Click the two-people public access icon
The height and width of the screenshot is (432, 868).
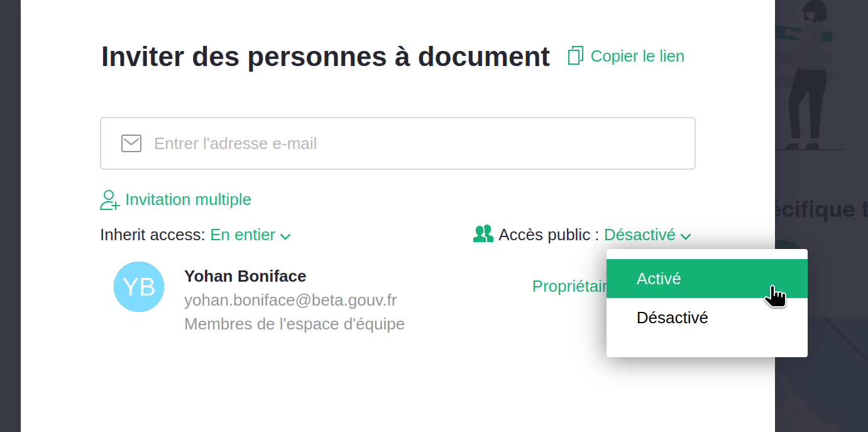483,235
